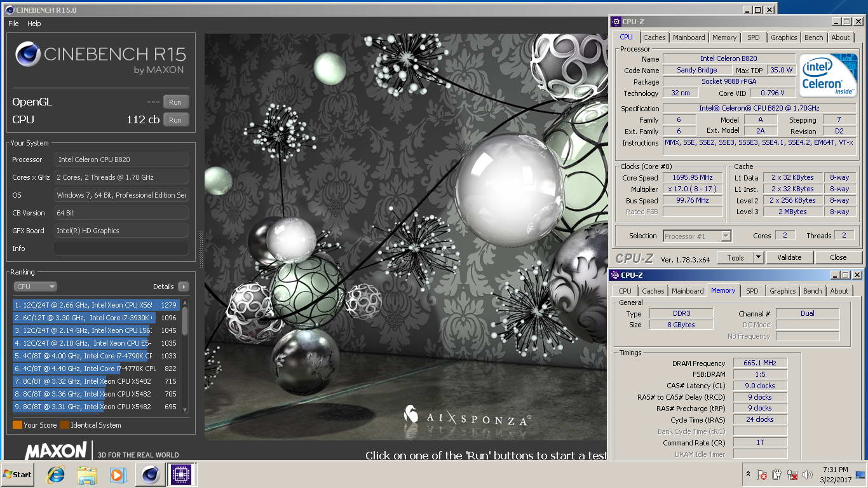Click Memory Size 8 GBytes value
The height and width of the screenshot is (488, 868).
[x=681, y=325]
